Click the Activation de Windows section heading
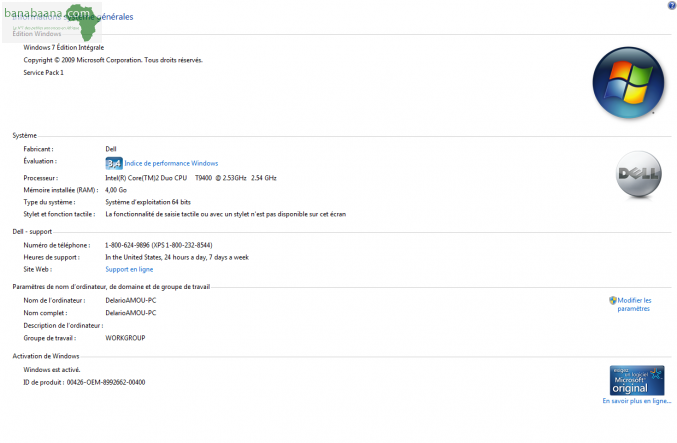677x443 pixels. (x=46, y=356)
